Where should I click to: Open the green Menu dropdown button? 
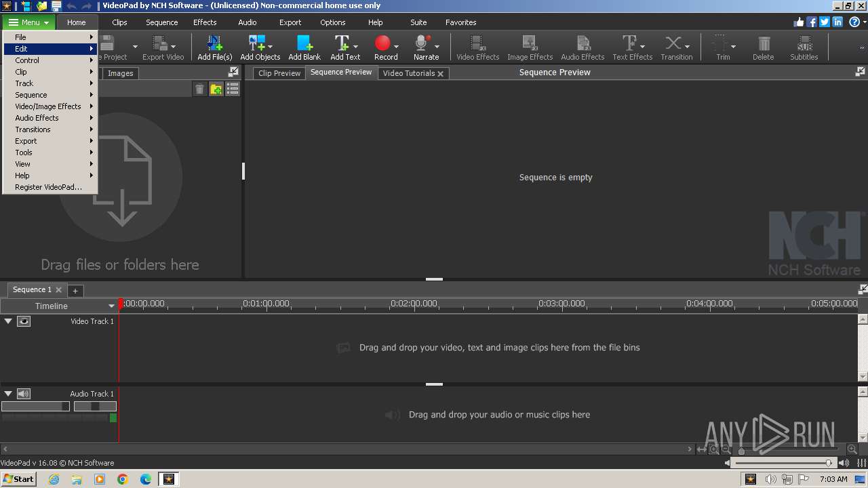pyautogui.click(x=28, y=22)
